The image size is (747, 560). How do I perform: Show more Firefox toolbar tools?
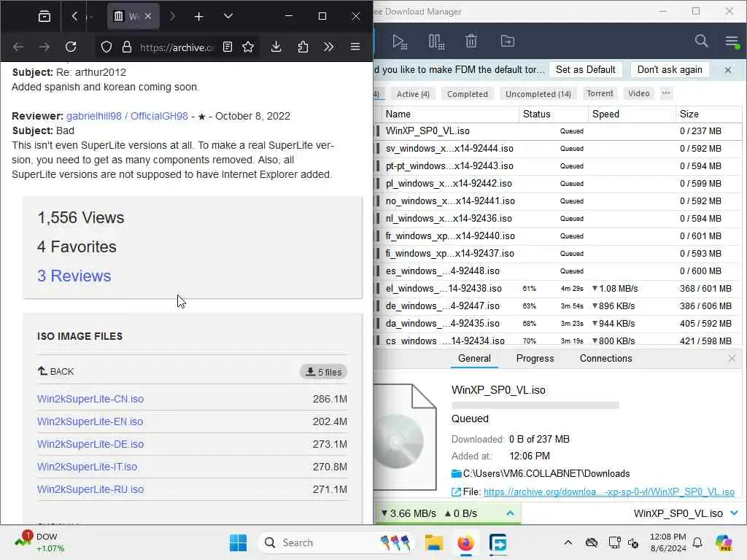tap(328, 47)
